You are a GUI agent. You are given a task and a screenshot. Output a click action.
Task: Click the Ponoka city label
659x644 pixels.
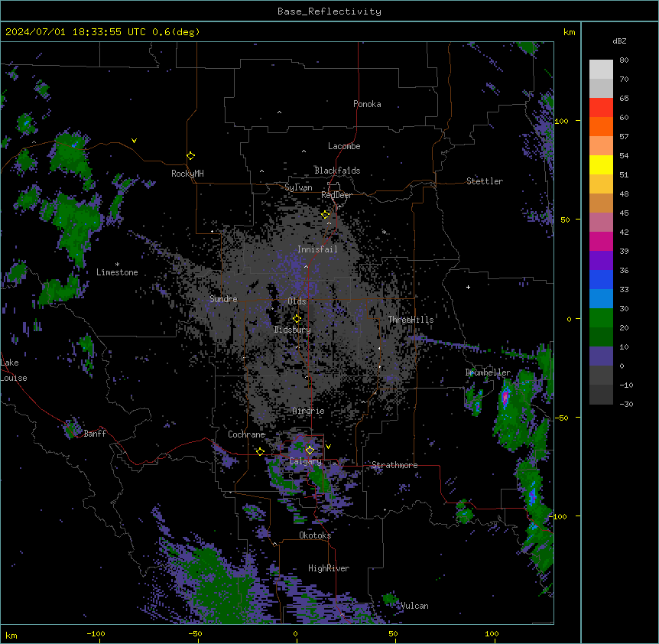[367, 104]
